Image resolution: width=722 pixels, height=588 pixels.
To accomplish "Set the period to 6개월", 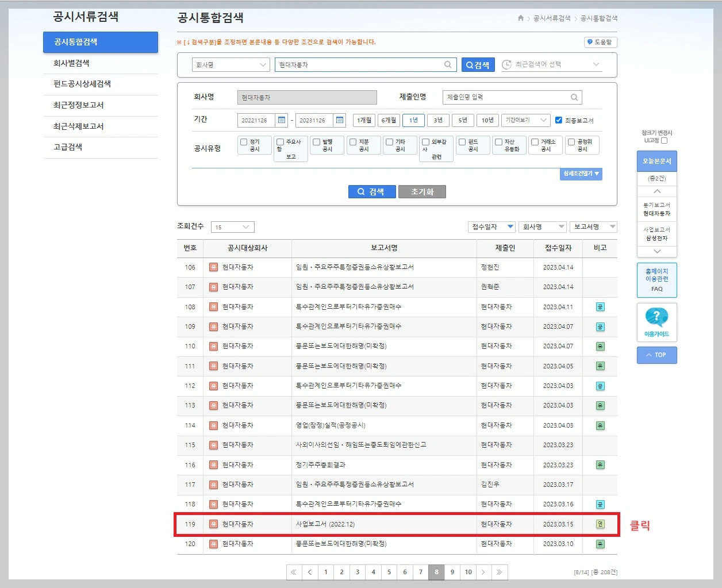I will (389, 120).
